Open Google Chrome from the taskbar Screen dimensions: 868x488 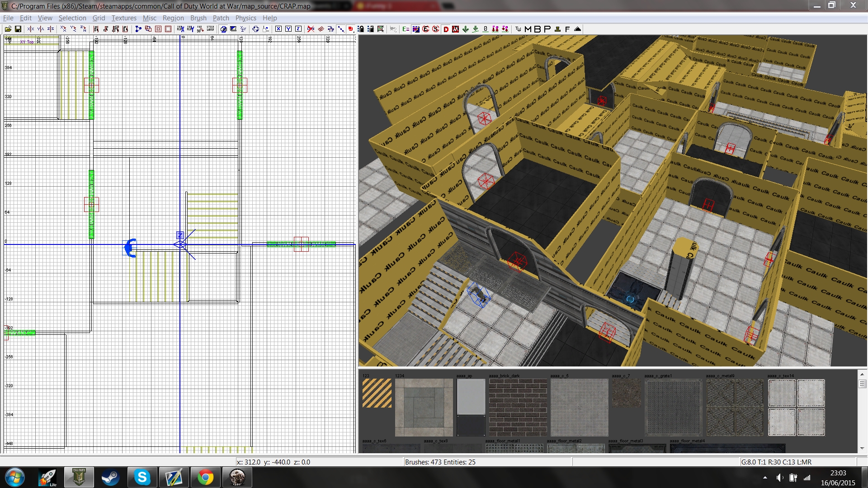tap(205, 477)
